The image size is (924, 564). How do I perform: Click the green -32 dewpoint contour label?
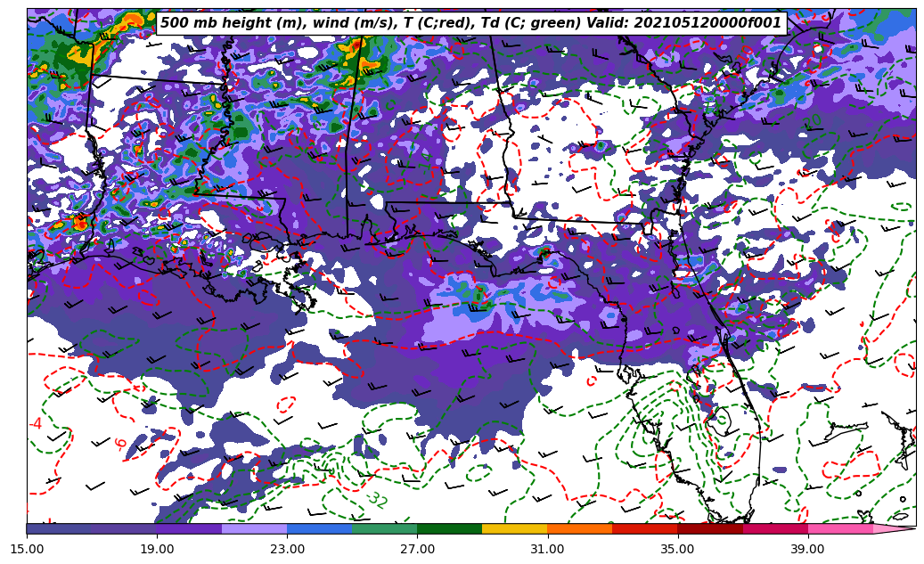pyautogui.click(x=376, y=499)
